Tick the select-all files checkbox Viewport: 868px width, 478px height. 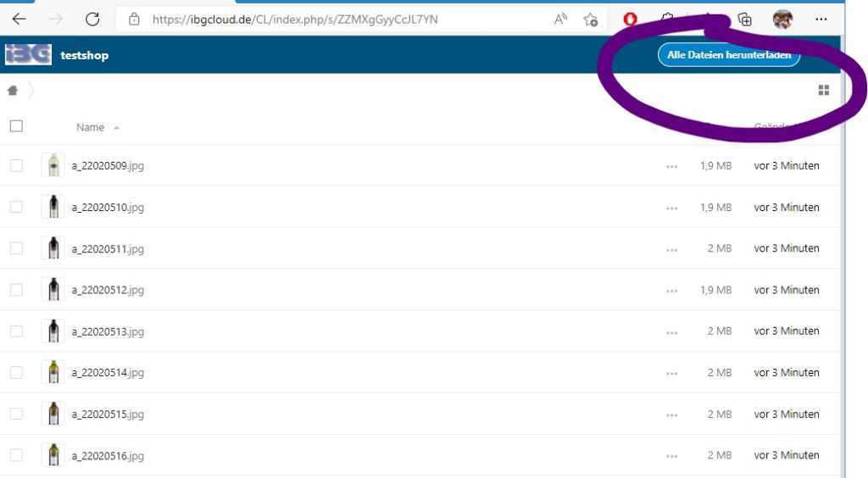point(16,126)
